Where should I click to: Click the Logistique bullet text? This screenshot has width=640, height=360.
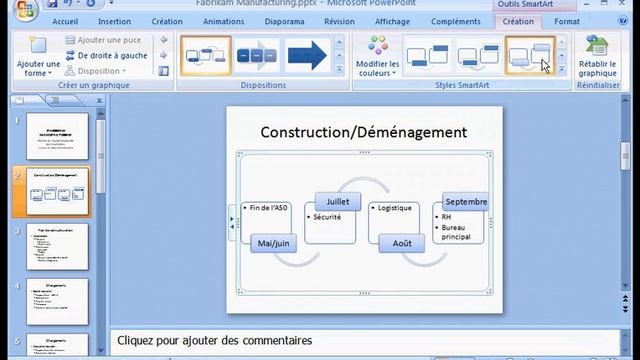pos(394,208)
